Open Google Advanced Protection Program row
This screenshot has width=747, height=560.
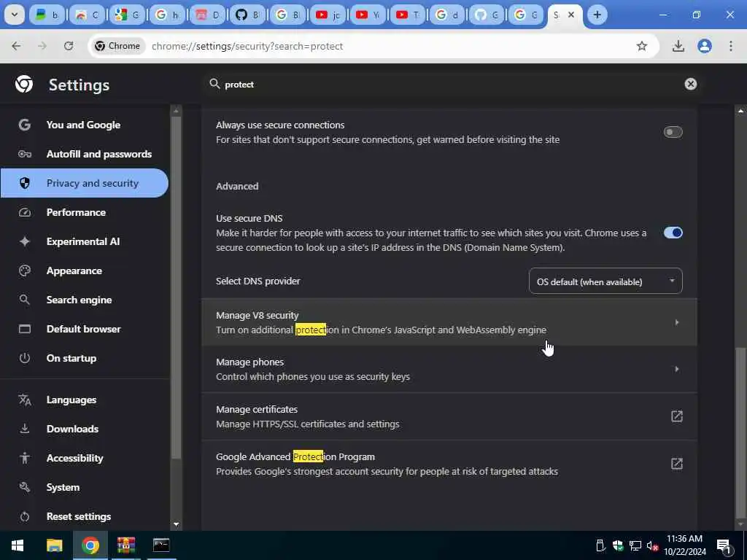(449, 464)
